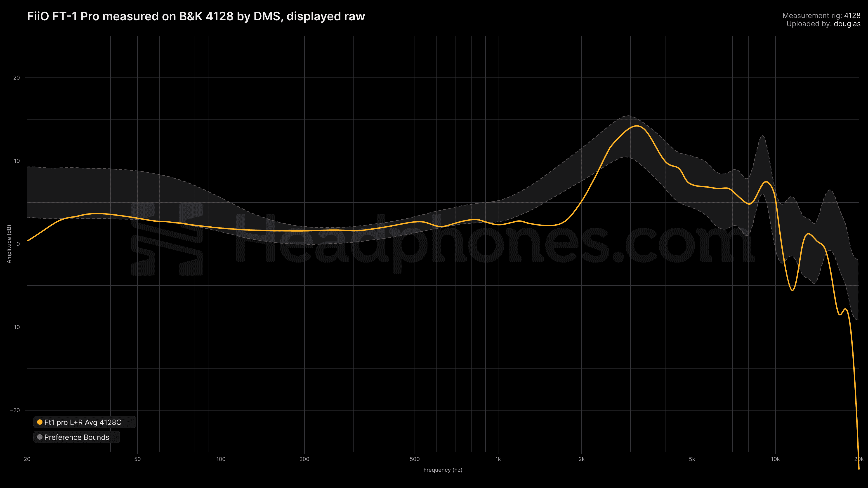Image resolution: width=868 pixels, height=488 pixels.
Task: Click the 'Frequency (hz)' axis label
Action: [443, 470]
